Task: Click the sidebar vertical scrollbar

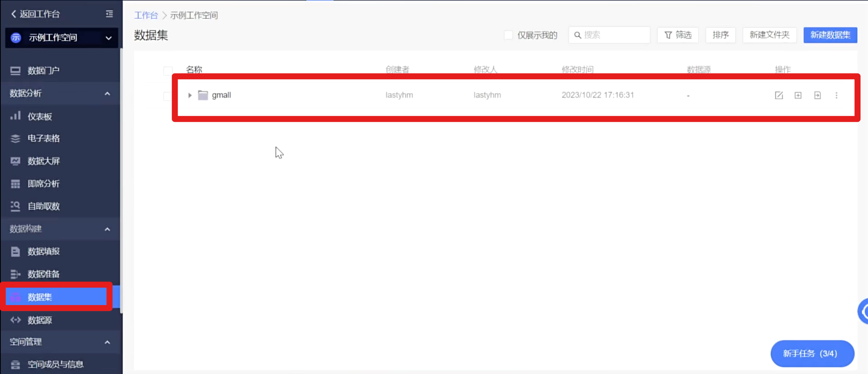Action: tap(121, 181)
